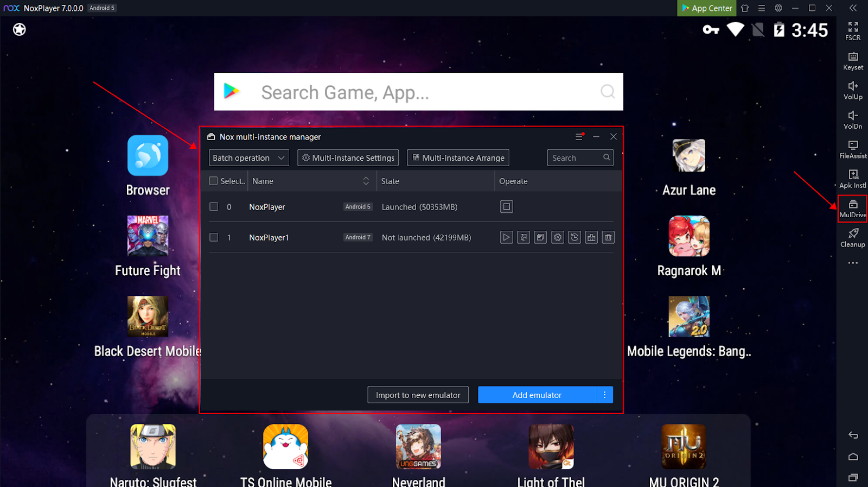Image resolution: width=868 pixels, height=487 pixels.
Task: Open backup and restore for NoxPlayer1
Action: click(575, 237)
